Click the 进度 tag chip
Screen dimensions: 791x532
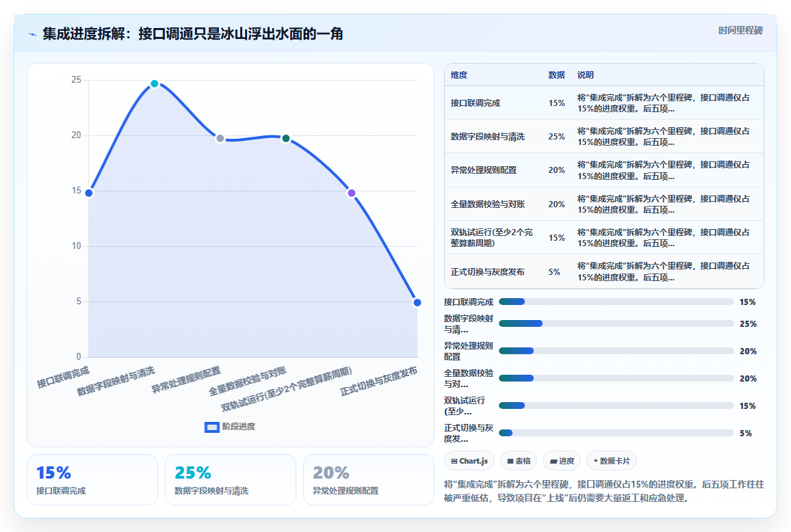tap(562, 461)
